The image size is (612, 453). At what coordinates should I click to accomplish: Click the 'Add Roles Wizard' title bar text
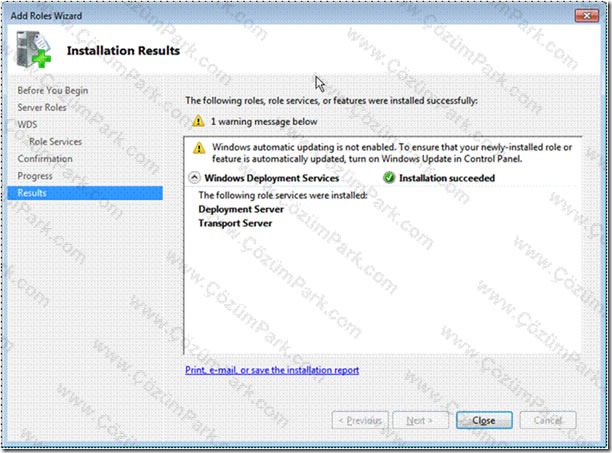(x=46, y=16)
